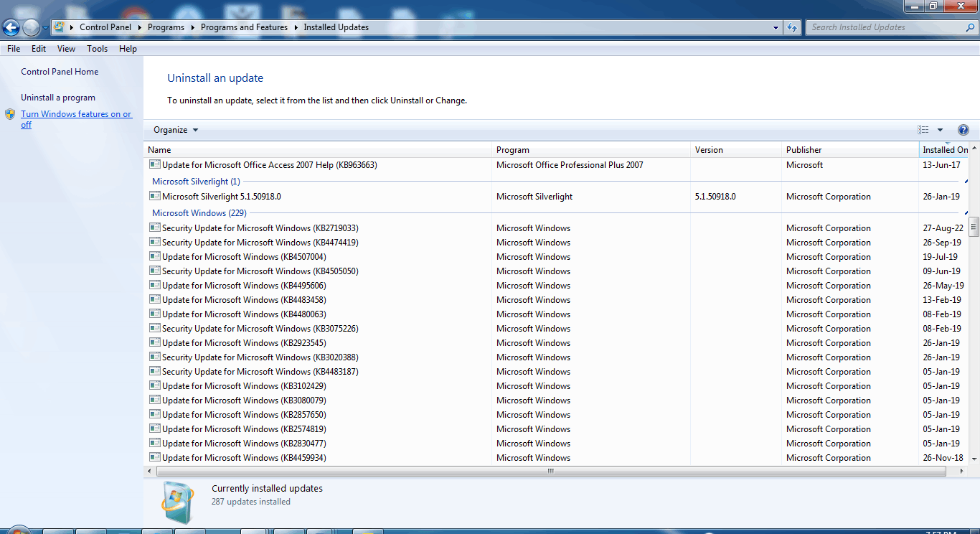Click the address bar refresh button
The width and height of the screenshot is (980, 534).
tap(792, 27)
